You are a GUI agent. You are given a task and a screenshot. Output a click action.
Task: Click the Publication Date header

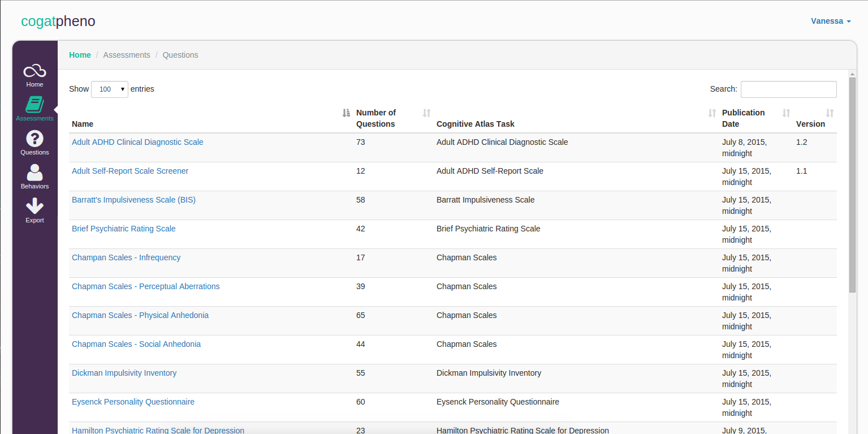743,118
